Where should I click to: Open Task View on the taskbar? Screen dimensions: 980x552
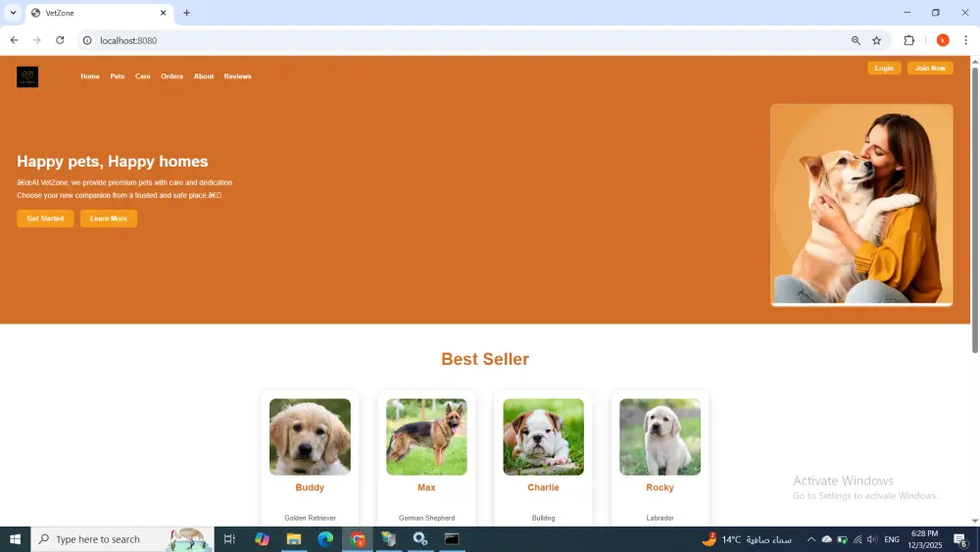pyautogui.click(x=229, y=539)
